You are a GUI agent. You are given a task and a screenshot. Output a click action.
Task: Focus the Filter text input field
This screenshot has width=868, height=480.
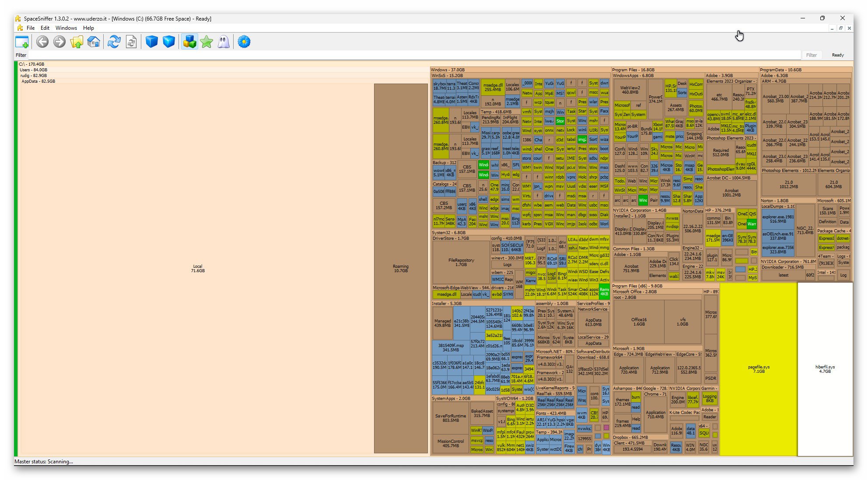[414, 55]
